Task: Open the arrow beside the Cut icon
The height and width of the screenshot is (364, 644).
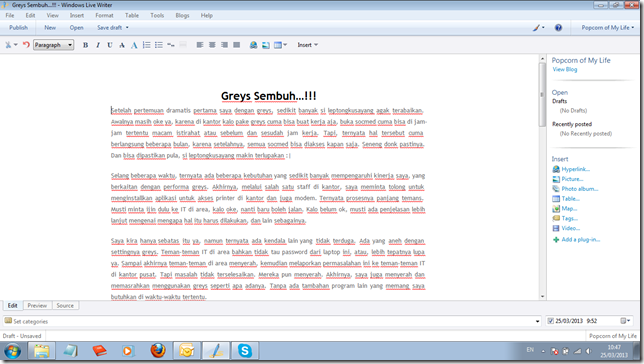Action: pos(16,45)
